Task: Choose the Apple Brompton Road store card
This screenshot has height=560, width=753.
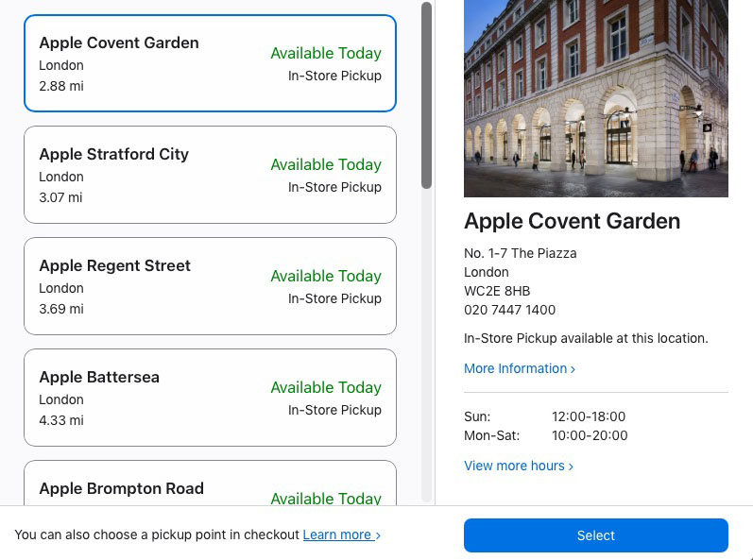Action: [210, 486]
